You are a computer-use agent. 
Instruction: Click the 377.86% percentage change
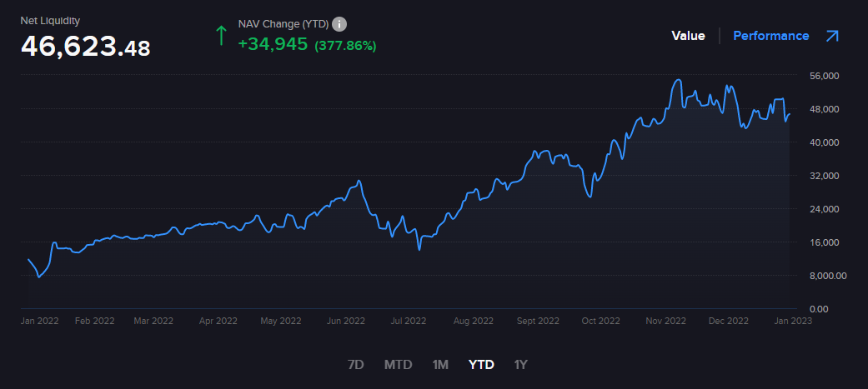coord(345,45)
